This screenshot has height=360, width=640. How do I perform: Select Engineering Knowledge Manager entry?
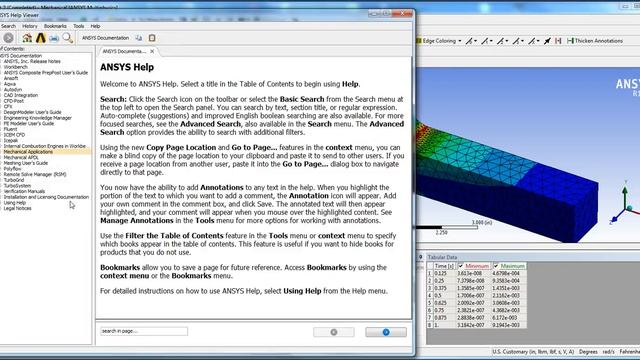pos(38,118)
